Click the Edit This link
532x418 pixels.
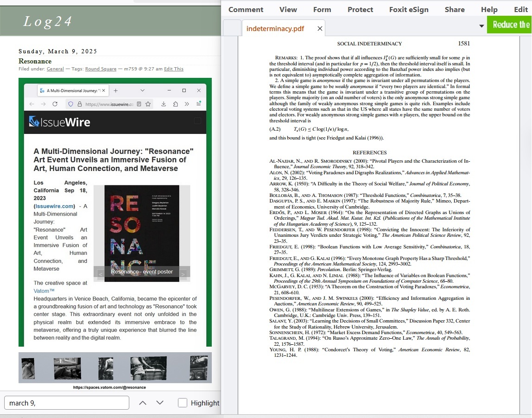point(174,69)
